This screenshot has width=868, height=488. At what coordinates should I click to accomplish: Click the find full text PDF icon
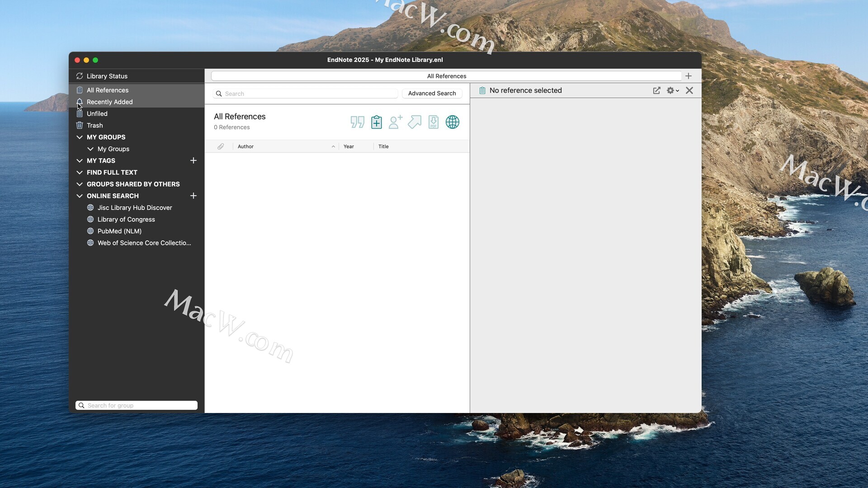pyautogui.click(x=434, y=122)
